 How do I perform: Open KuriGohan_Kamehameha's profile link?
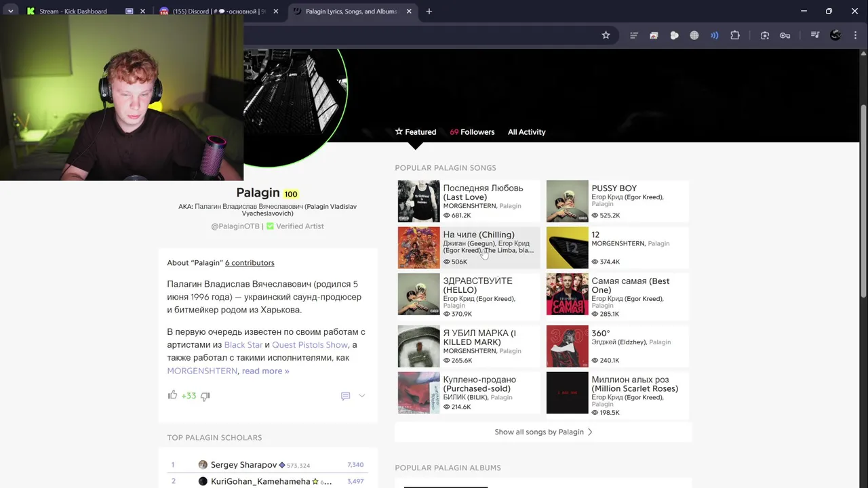tap(260, 481)
